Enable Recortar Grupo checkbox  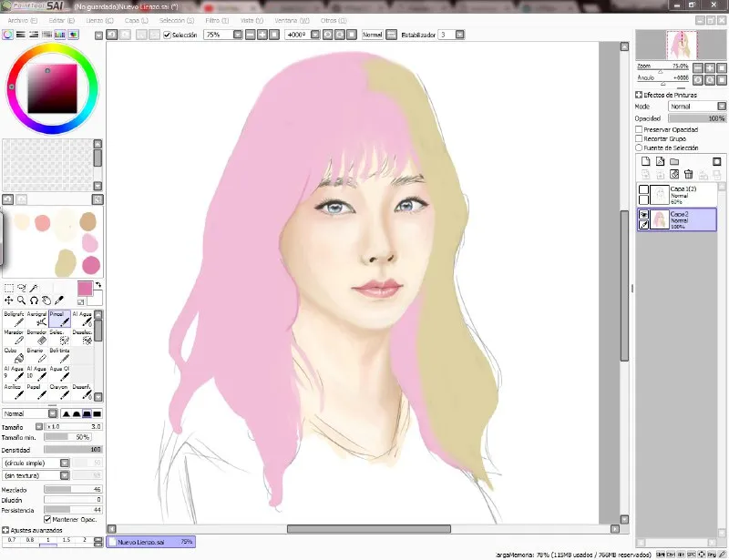639,138
